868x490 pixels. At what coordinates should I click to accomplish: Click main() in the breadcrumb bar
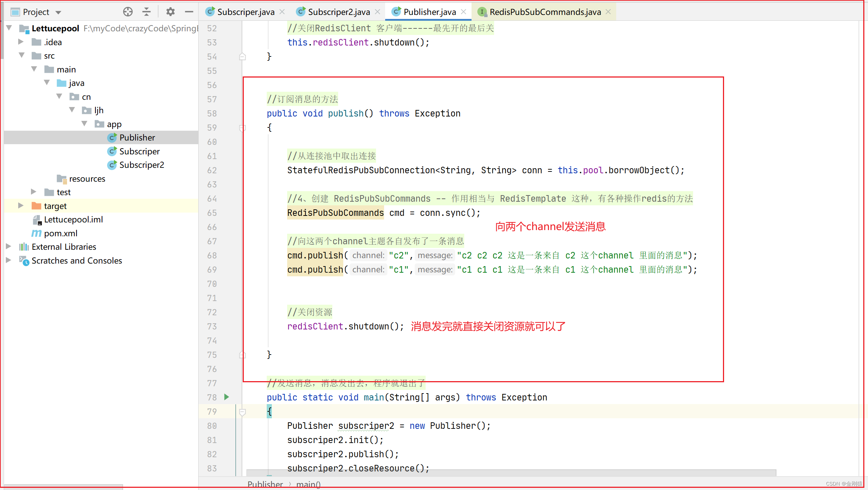[308, 484]
